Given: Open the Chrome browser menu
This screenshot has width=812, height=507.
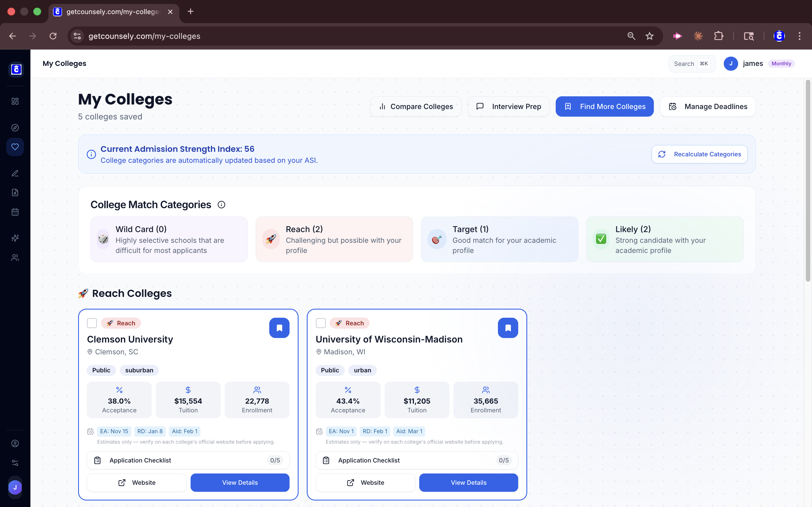Looking at the screenshot, I should tap(800, 36).
